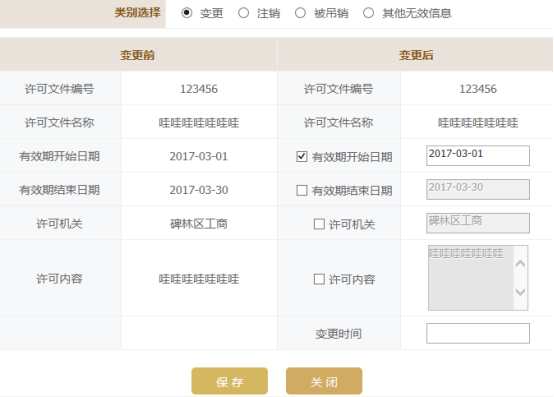Check the 许可内容 checkbox

click(319, 279)
